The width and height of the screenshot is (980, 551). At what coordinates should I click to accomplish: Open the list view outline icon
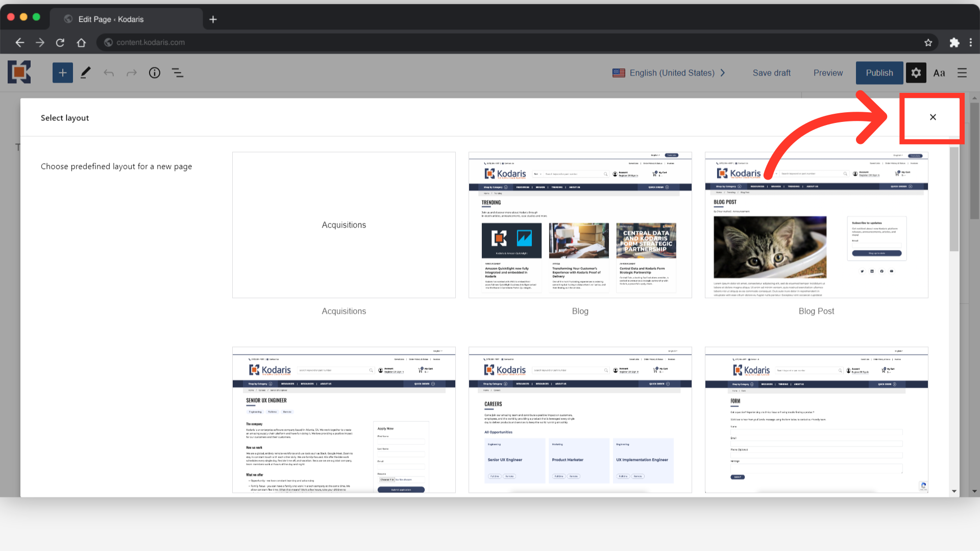pyautogui.click(x=178, y=73)
